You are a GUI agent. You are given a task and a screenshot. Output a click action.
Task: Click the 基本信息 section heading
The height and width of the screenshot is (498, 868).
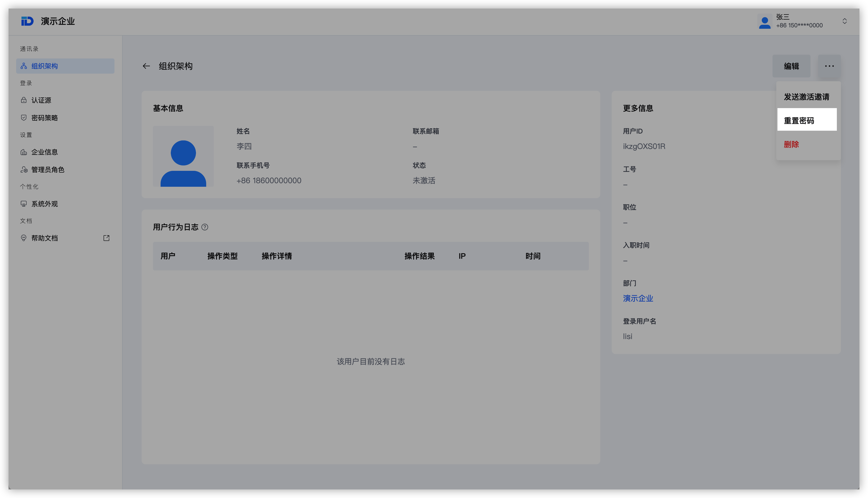[168, 108]
